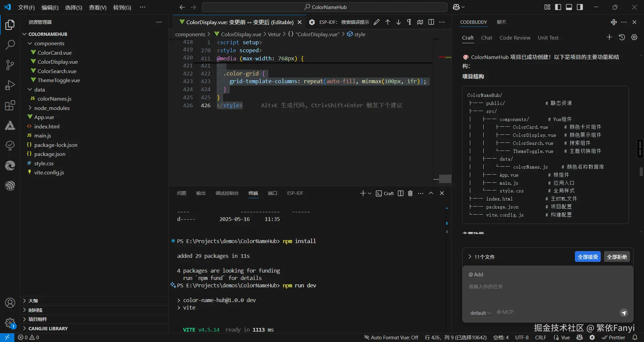
Task: Close the ColorDisplay.vue diff editor tab
Action: pos(300,22)
